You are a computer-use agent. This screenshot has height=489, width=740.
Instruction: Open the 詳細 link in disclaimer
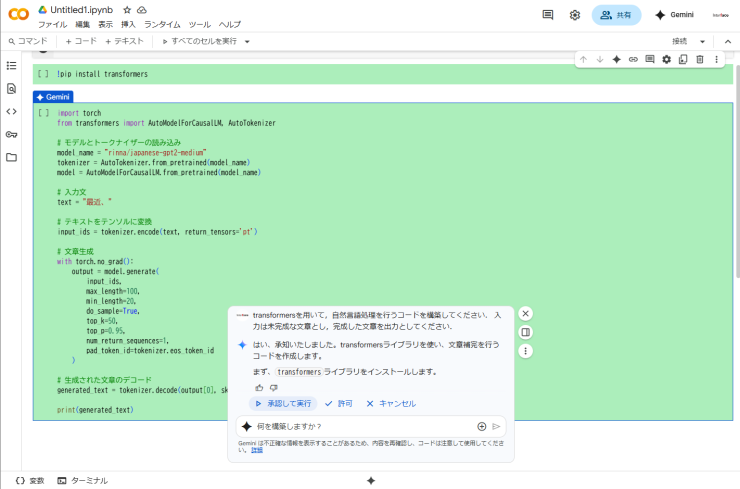(257, 450)
